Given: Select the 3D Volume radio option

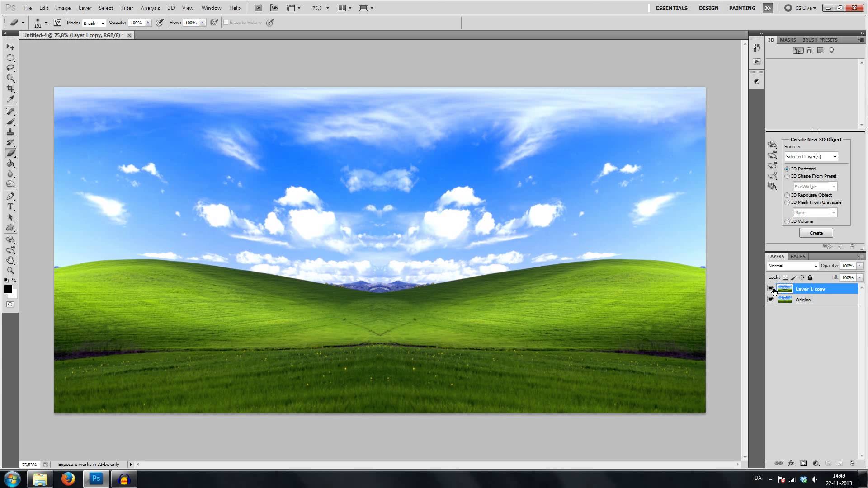Looking at the screenshot, I should 787,221.
